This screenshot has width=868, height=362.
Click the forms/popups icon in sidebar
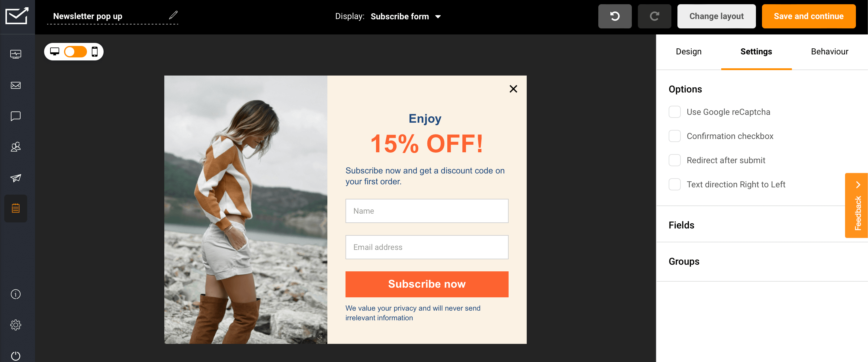[15, 209]
